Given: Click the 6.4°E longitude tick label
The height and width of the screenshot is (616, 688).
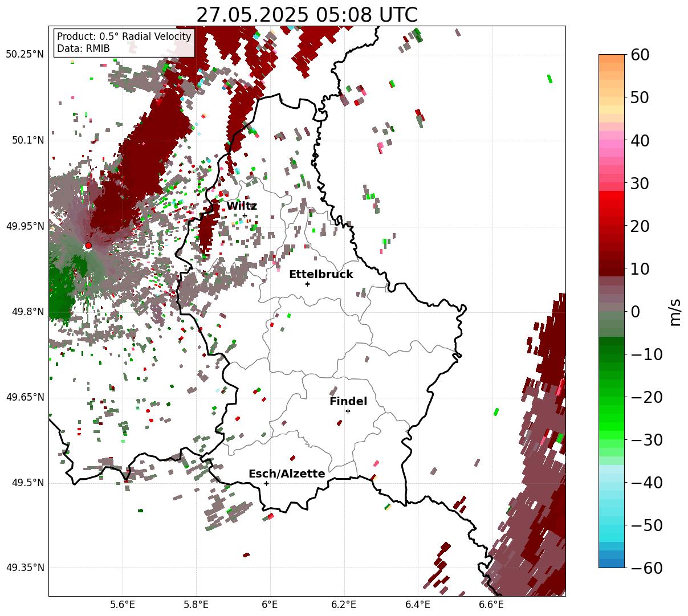Looking at the screenshot, I should [x=417, y=605].
